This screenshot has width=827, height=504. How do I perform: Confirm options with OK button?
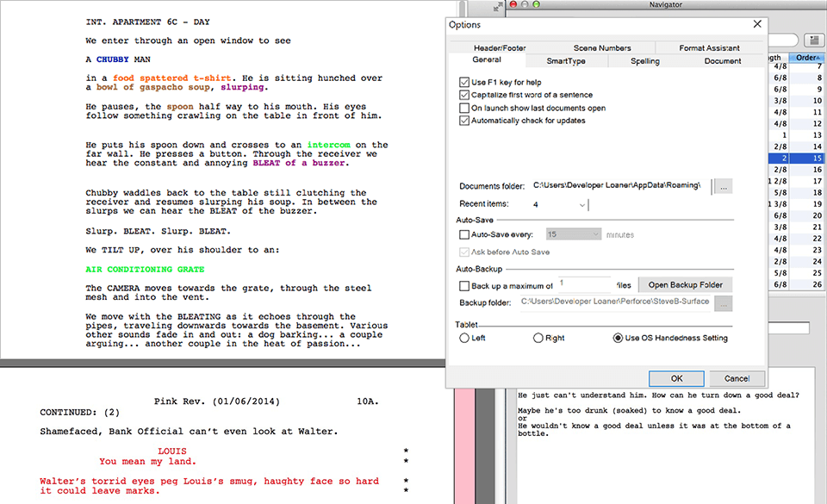pyautogui.click(x=676, y=378)
